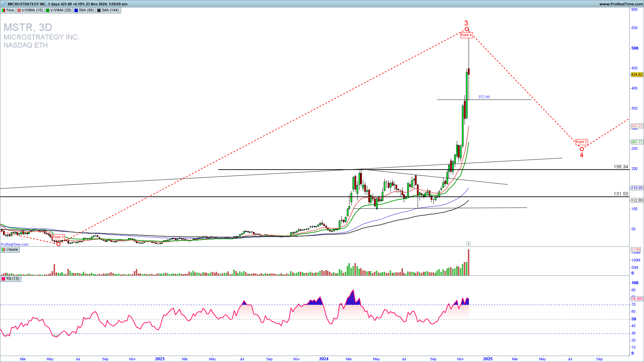
Task: Click the 2024 label on time axis
Action: (324, 359)
